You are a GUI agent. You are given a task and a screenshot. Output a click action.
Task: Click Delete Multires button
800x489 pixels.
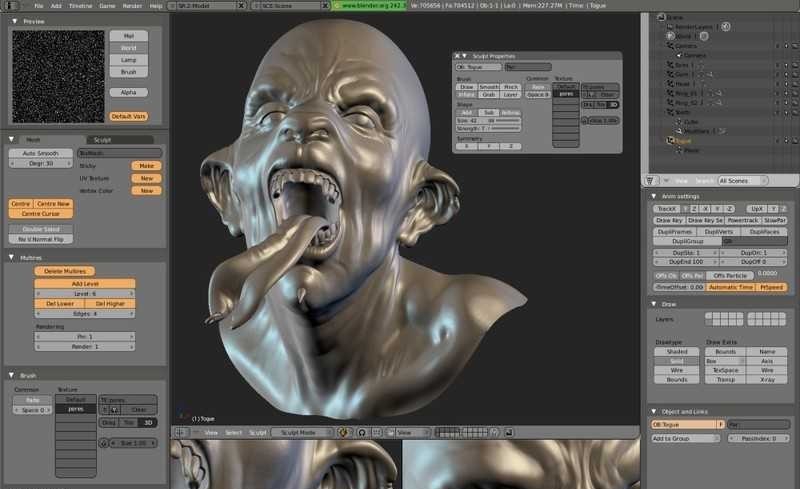[x=65, y=271]
